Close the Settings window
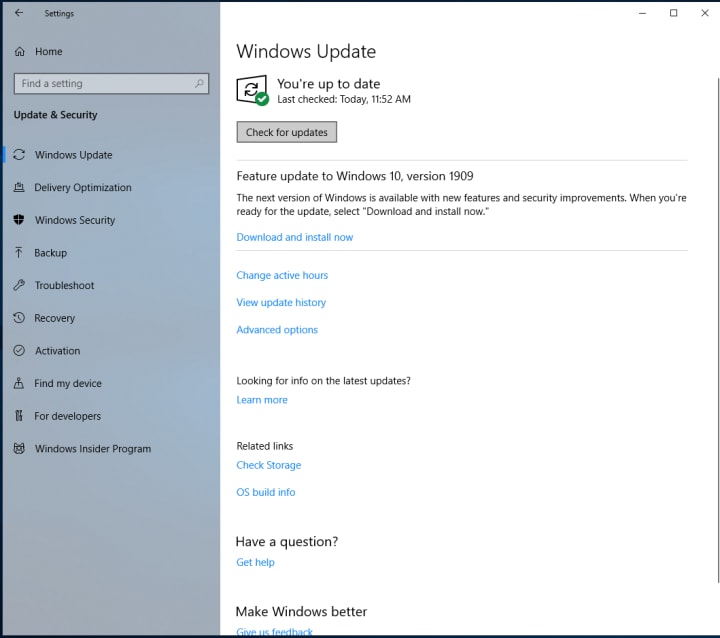This screenshot has width=720, height=638. [x=705, y=13]
